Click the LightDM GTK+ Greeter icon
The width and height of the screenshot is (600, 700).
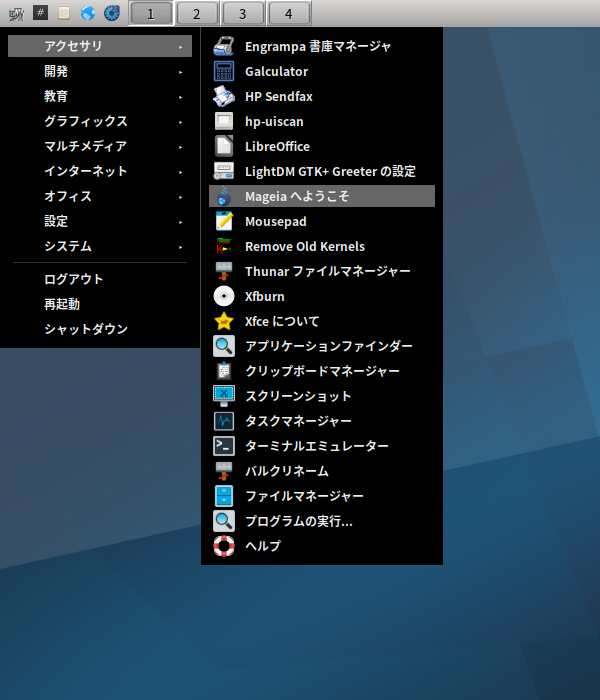pyautogui.click(x=224, y=171)
